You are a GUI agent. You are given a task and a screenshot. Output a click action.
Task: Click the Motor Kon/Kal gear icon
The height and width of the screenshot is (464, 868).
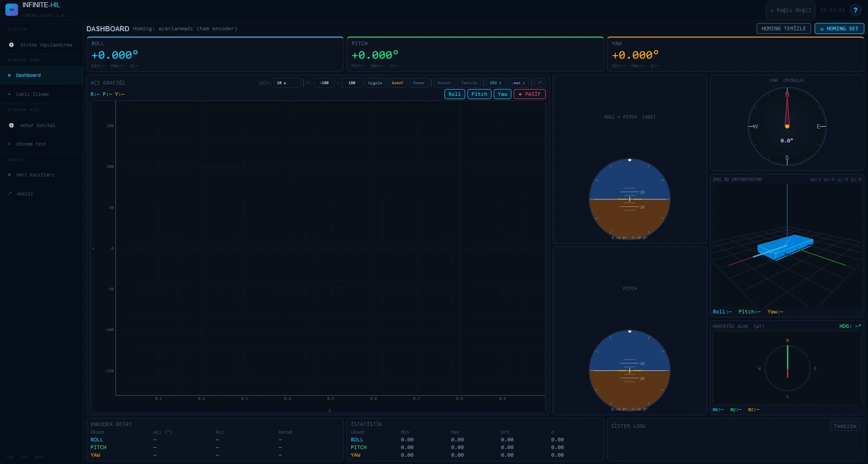click(11, 125)
